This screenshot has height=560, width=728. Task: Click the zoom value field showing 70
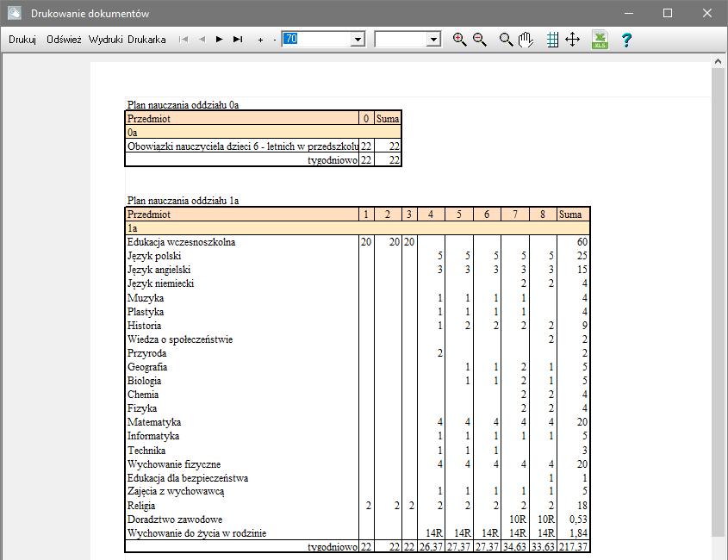(x=317, y=39)
